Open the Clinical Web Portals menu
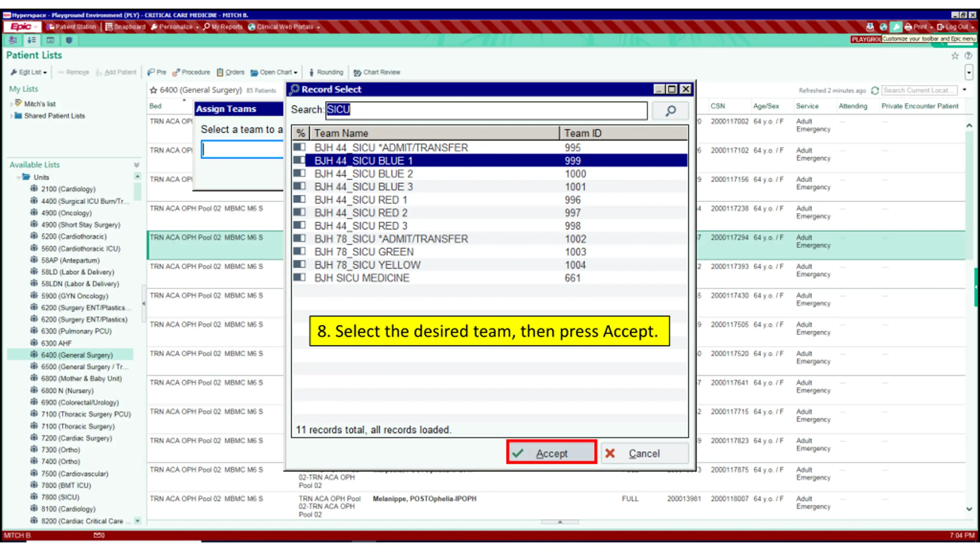980x551 pixels. pyautogui.click(x=284, y=27)
